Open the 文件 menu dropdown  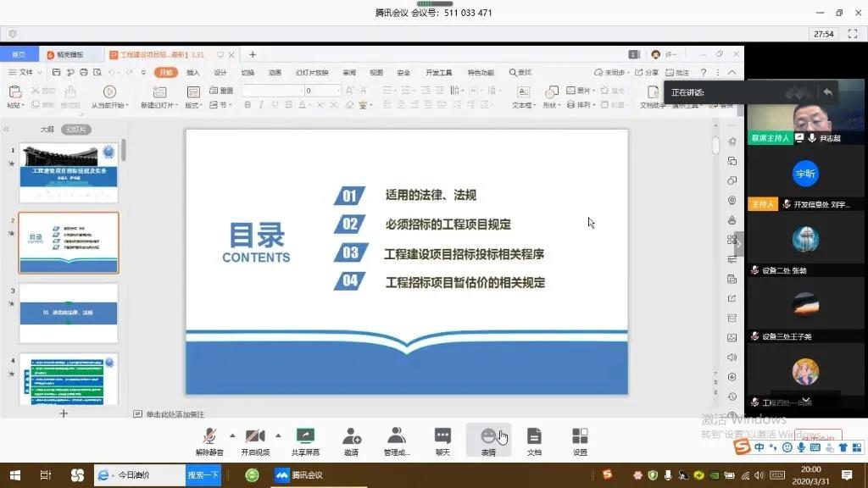(26, 73)
